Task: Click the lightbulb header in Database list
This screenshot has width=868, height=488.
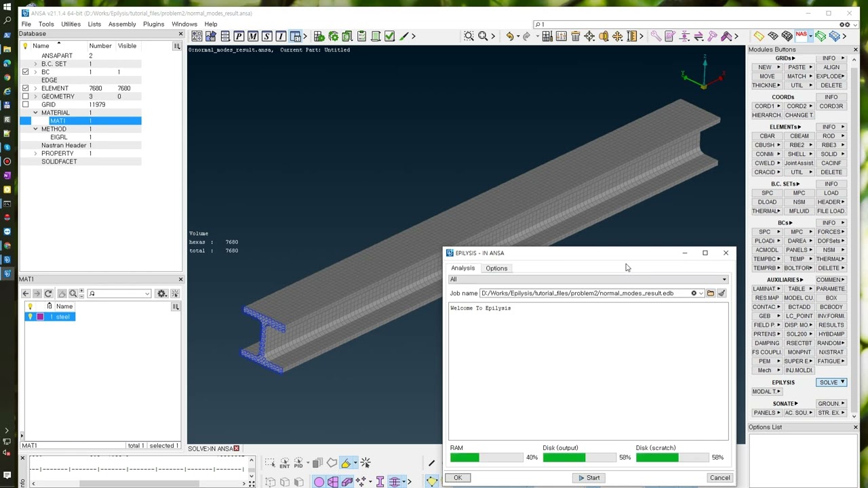Action: click(26, 46)
